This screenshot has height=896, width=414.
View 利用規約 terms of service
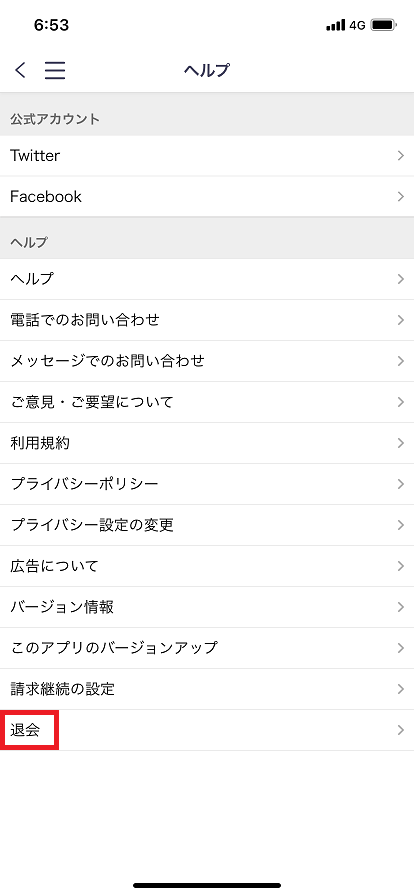pos(207,443)
